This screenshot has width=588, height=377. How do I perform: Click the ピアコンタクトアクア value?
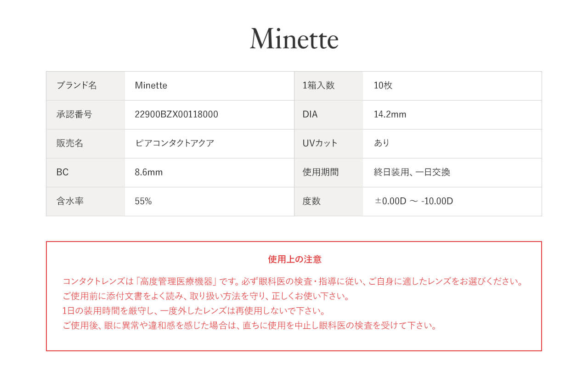point(175,143)
